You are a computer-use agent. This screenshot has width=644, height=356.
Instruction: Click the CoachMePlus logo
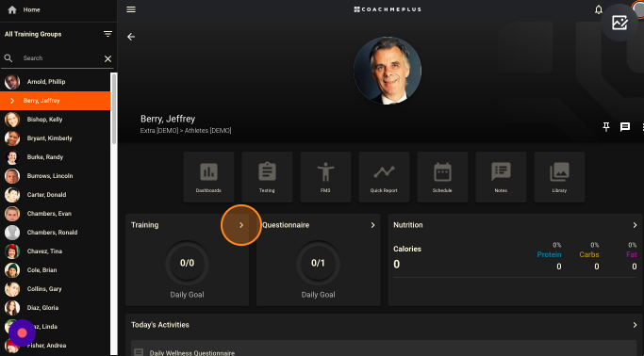(x=388, y=9)
